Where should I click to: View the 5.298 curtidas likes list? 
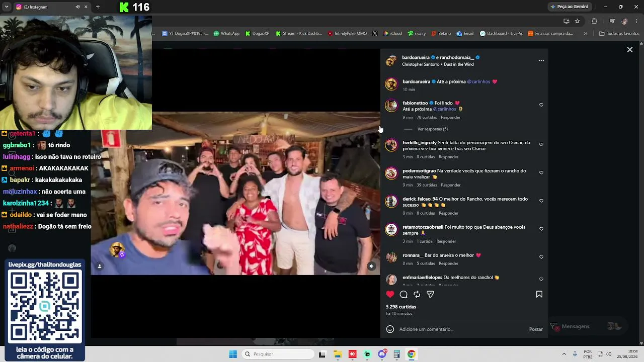tap(401, 307)
